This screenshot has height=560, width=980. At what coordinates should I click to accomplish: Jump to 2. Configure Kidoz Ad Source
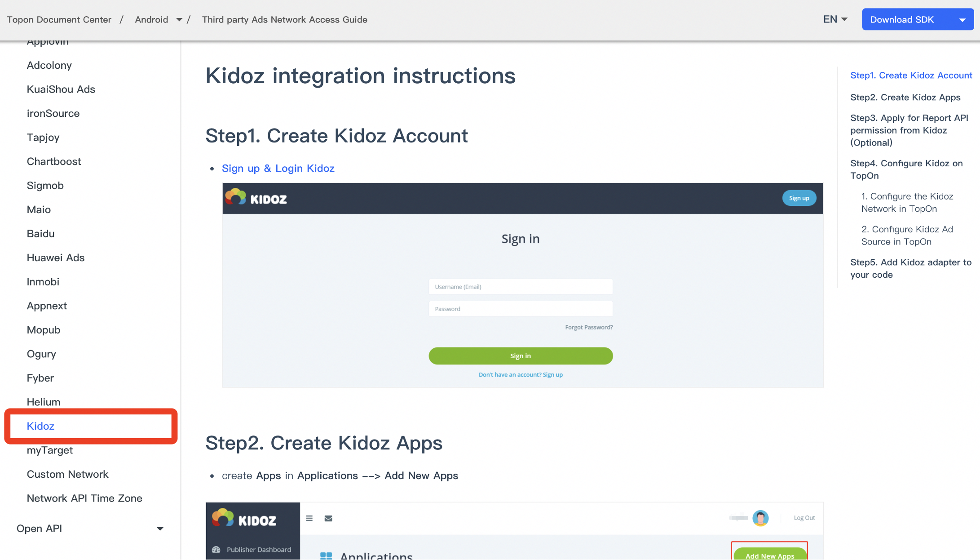907,236
